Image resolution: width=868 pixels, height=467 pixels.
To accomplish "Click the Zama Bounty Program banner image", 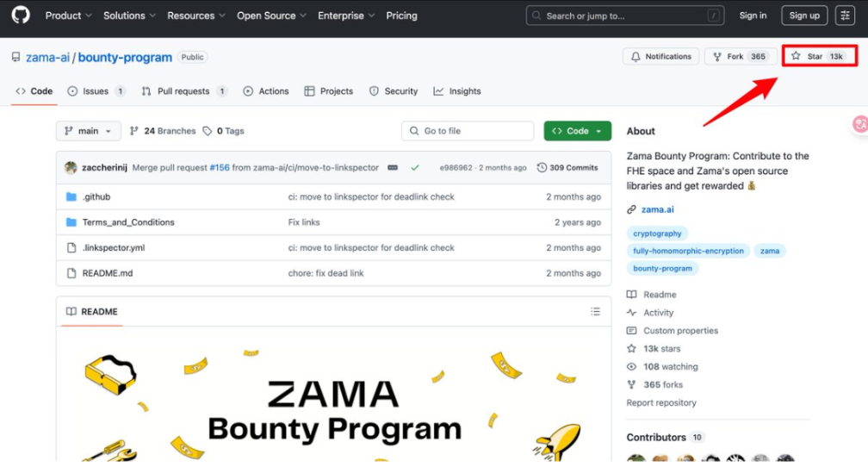I will pyautogui.click(x=333, y=401).
